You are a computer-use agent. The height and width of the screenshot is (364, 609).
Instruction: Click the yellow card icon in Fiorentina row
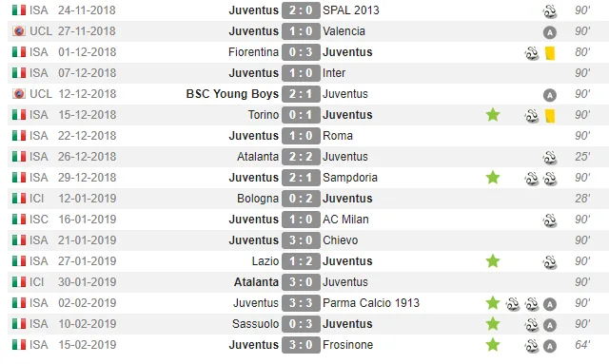point(550,53)
